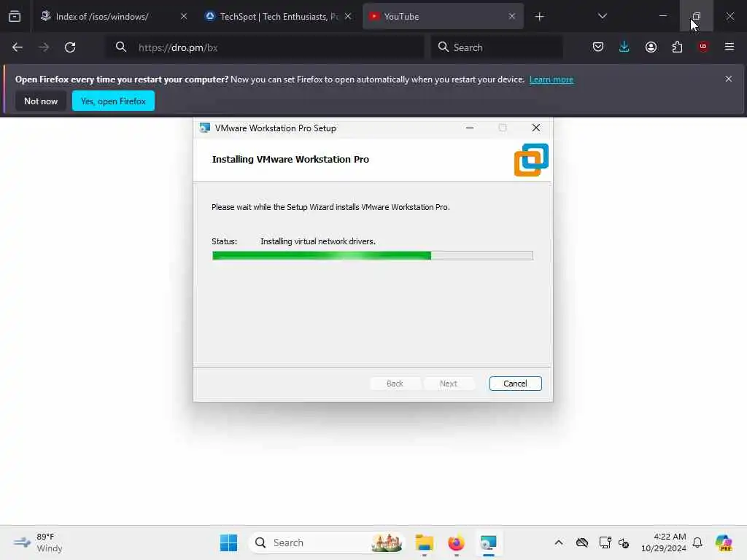Viewport: 747px width, 560px height.
Task: Open the network display tray icon
Action: click(605, 542)
